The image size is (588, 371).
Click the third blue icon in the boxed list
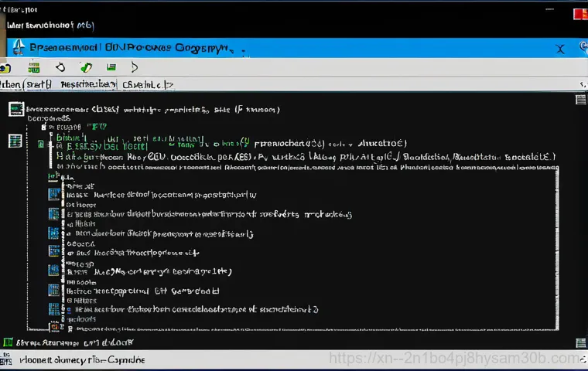(x=54, y=233)
